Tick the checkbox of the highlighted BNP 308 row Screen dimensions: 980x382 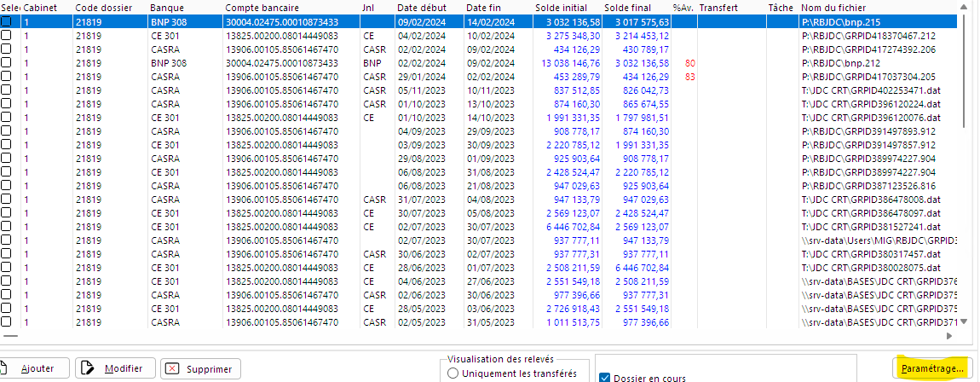coord(7,21)
